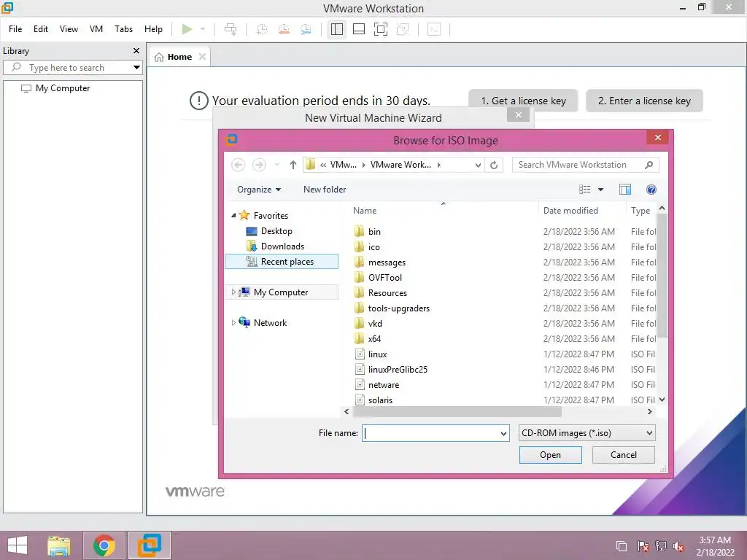Click the green Power On play icon
The width and height of the screenshot is (747, 560).
pos(187,29)
